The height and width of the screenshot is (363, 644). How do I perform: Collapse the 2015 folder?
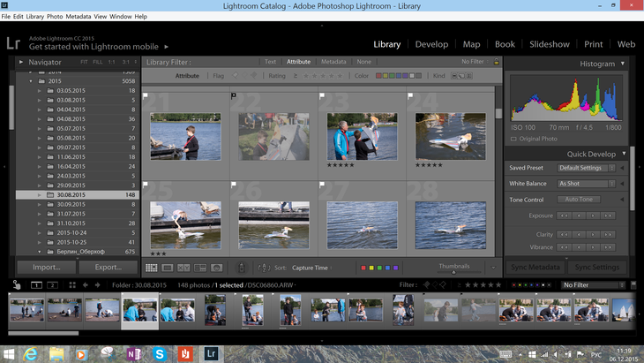(31, 81)
